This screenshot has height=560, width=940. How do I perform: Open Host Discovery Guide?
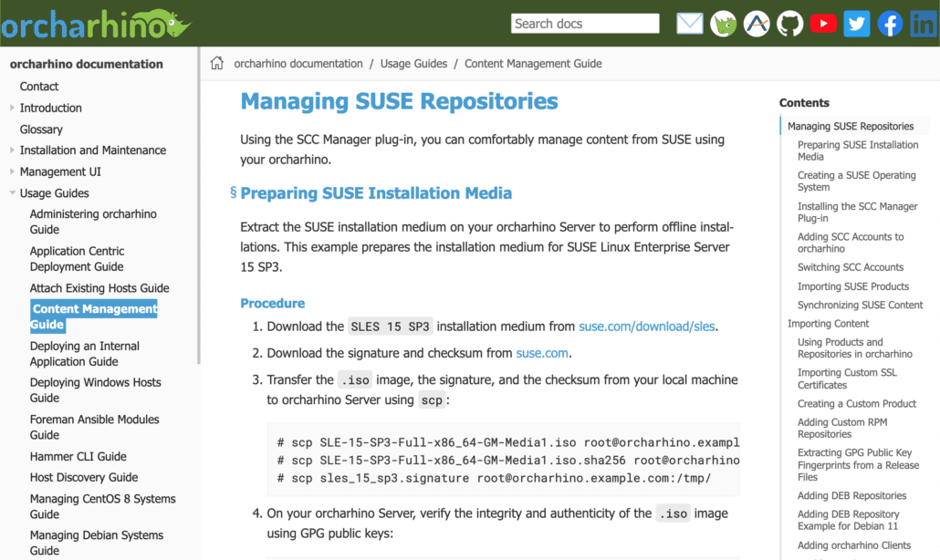pyautogui.click(x=84, y=477)
